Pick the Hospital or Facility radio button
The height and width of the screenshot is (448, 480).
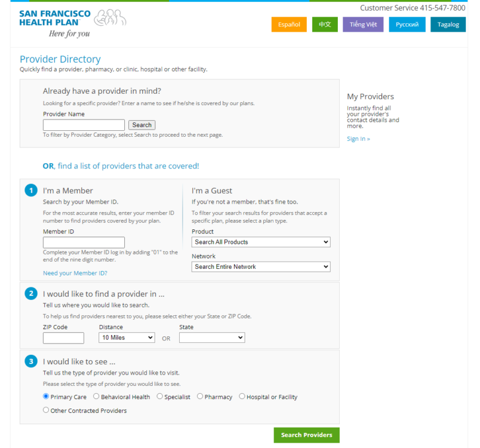point(242,396)
